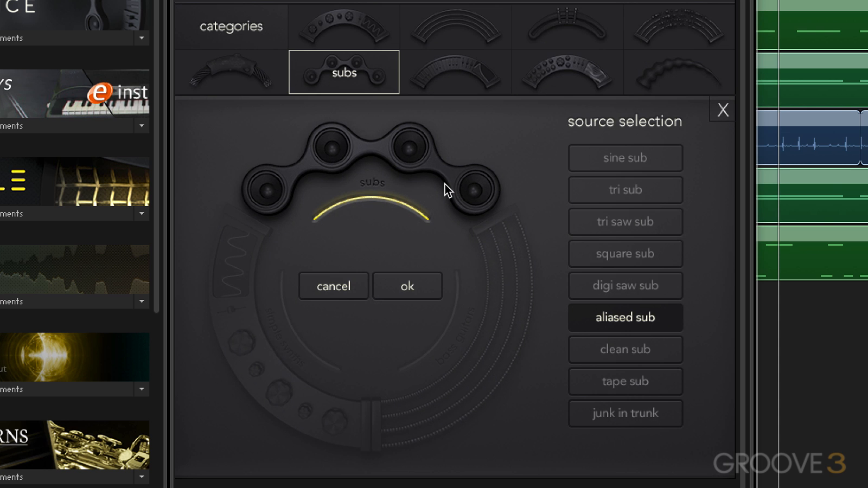The image size is (868, 488).
Task: Confirm the selection with ok
Action: 407,286
